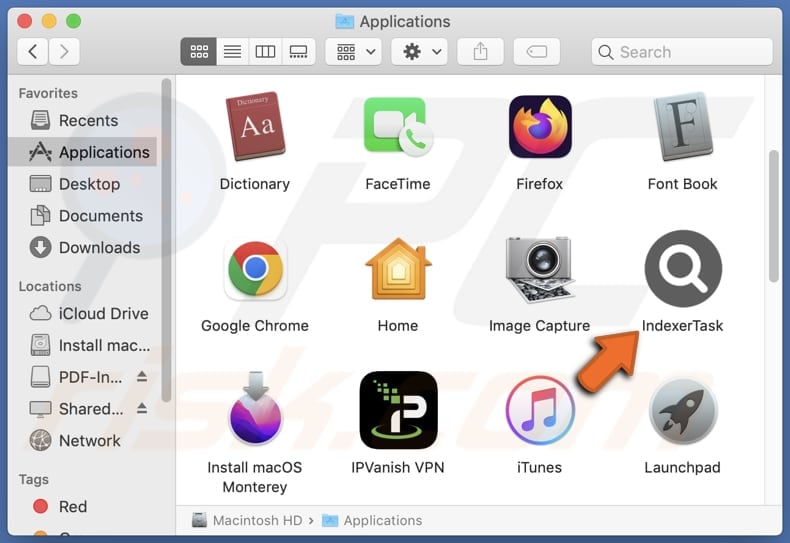
Task: Click the "Image Capture" name label
Action: [x=540, y=326]
